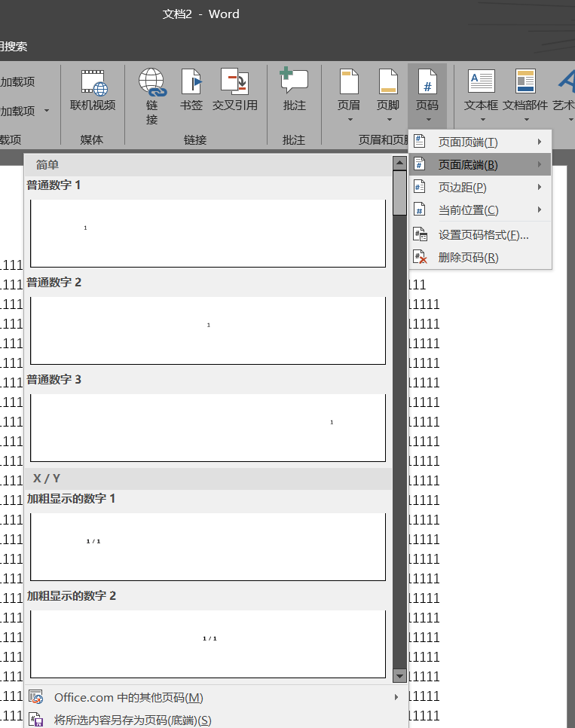Open 设置页码格式 dialog

(483, 235)
